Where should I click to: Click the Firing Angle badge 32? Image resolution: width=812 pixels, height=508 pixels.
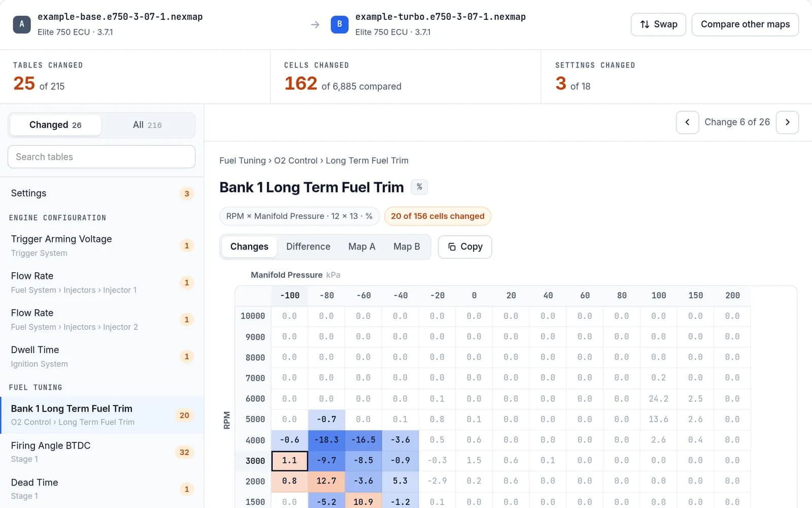(x=184, y=452)
